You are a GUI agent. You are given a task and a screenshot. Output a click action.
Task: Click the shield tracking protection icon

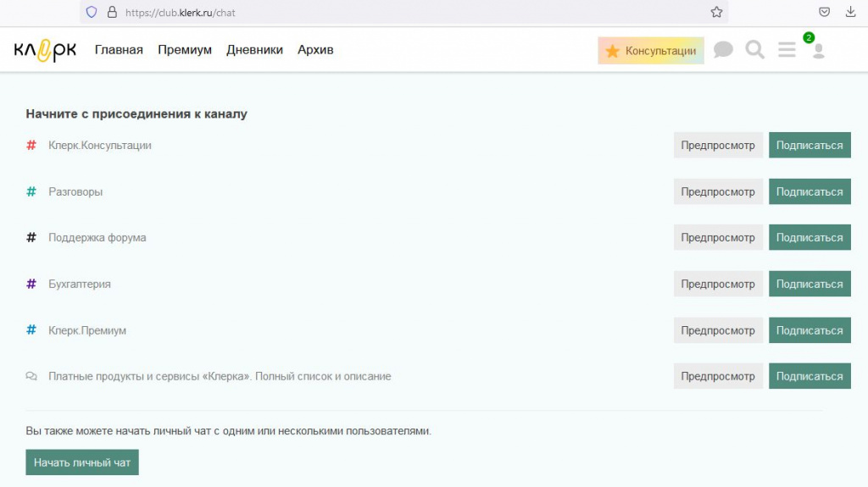92,12
